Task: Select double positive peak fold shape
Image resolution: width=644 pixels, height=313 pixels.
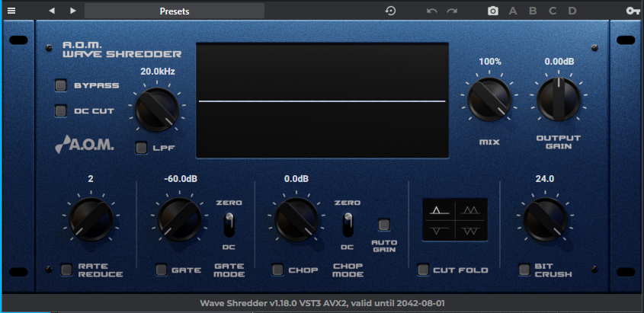Action: [x=471, y=210]
